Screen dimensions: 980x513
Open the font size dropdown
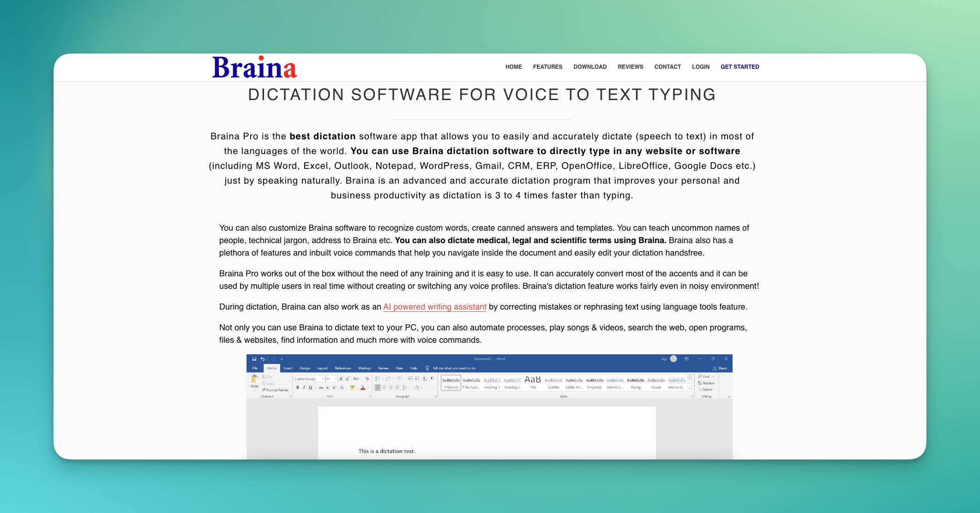point(335,379)
